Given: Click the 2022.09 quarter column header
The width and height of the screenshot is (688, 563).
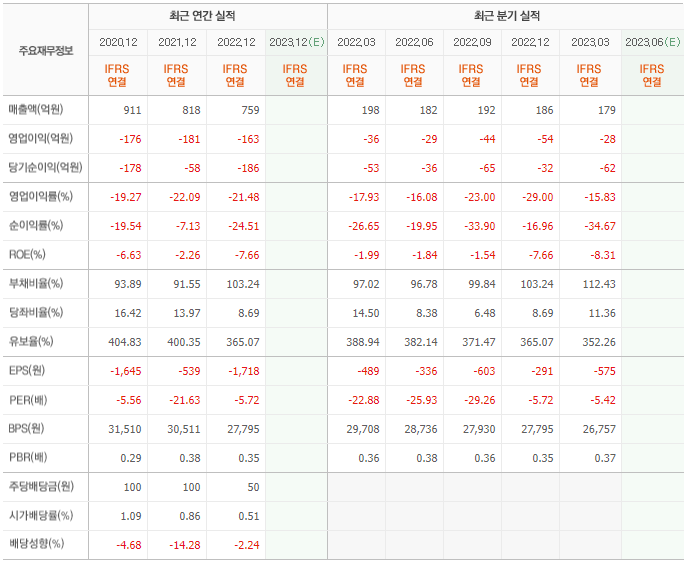Looking at the screenshot, I should (x=472, y=42).
